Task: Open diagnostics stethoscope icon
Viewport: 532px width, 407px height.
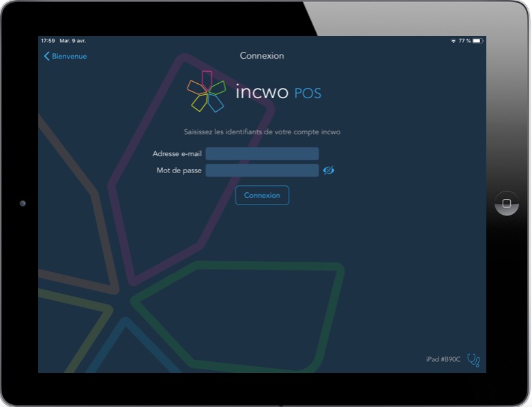Action: 473,360
